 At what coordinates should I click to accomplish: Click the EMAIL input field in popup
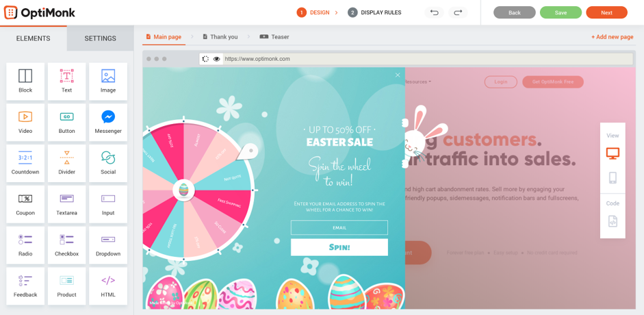(339, 227)
